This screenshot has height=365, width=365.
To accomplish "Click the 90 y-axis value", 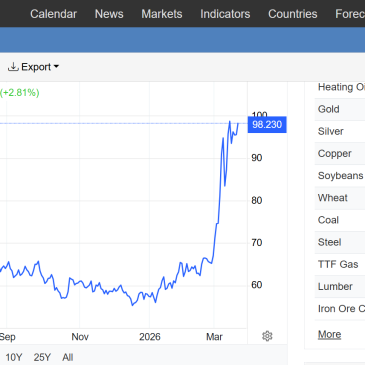I will pyautogui.click(x=257, y=158).
